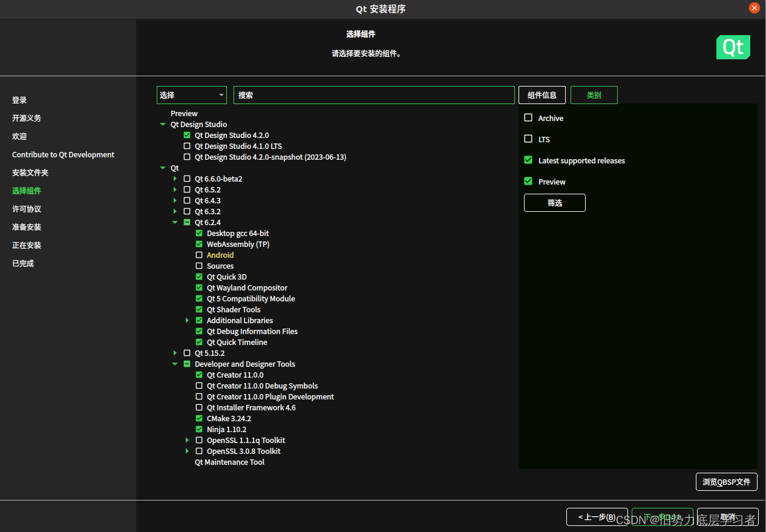Uncheck Latest supported releases
The image size is (766, 532).
pyautogui.click(x=528, y=160)
